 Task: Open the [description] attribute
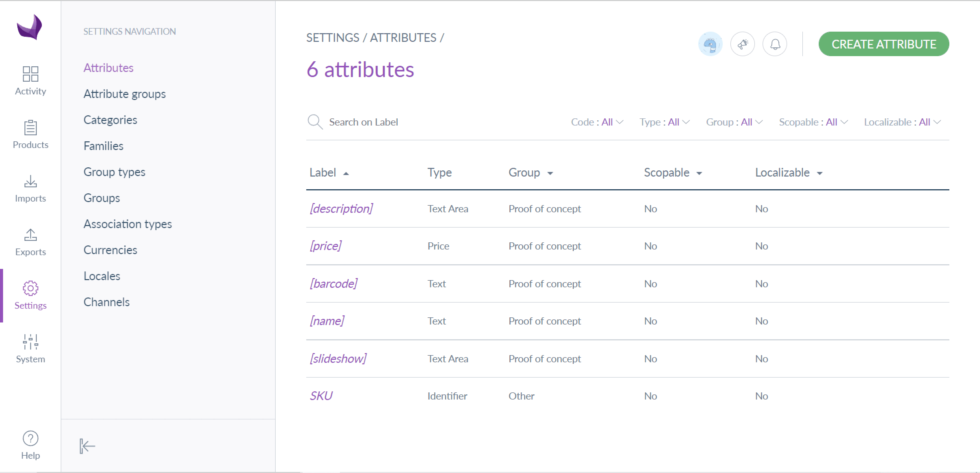(x=341, y=209)
